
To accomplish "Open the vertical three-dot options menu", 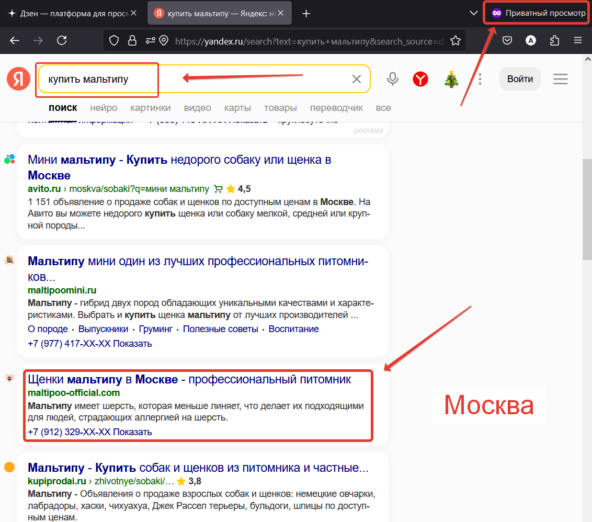I will click(x=480, y=79).
